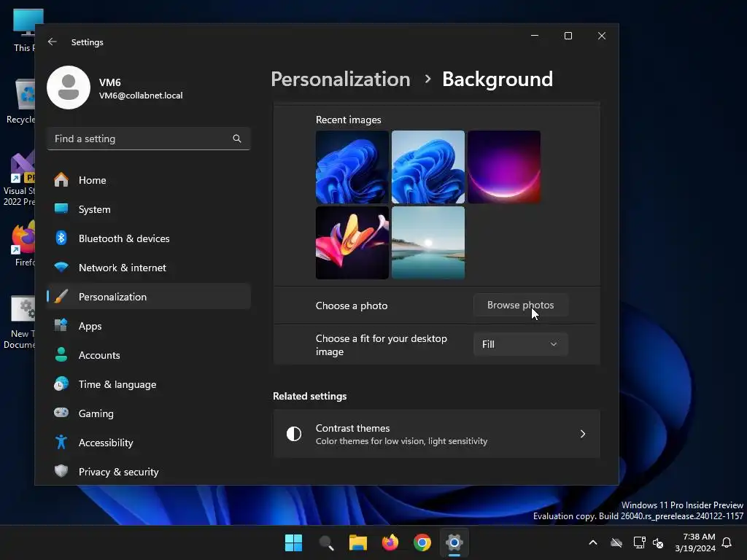Viewport: 747px width, 560px height.
Task: Click the Settings gear taskbar icon
Action: (x=454, y=542)
